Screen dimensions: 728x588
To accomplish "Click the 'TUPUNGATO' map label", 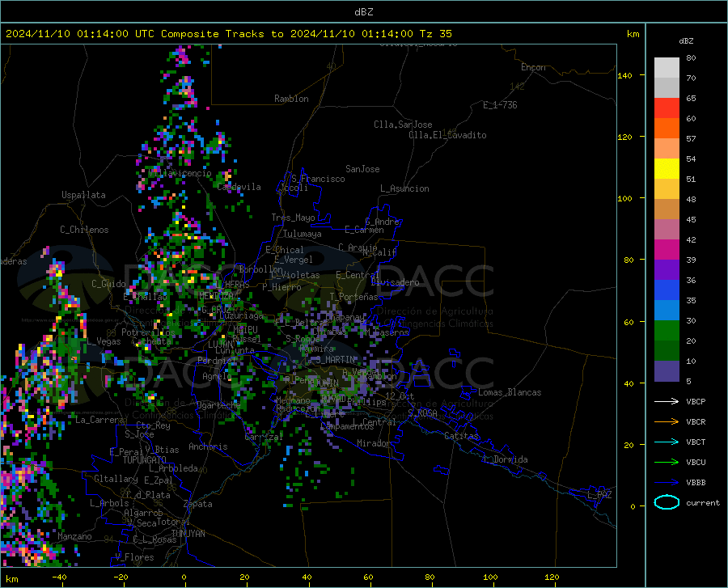I will pos(145,460).
